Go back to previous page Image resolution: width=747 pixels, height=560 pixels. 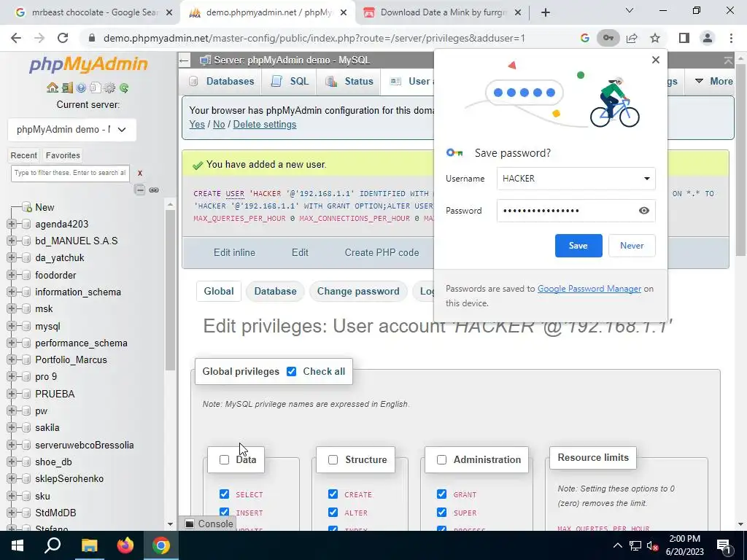(x=16, y=38)
